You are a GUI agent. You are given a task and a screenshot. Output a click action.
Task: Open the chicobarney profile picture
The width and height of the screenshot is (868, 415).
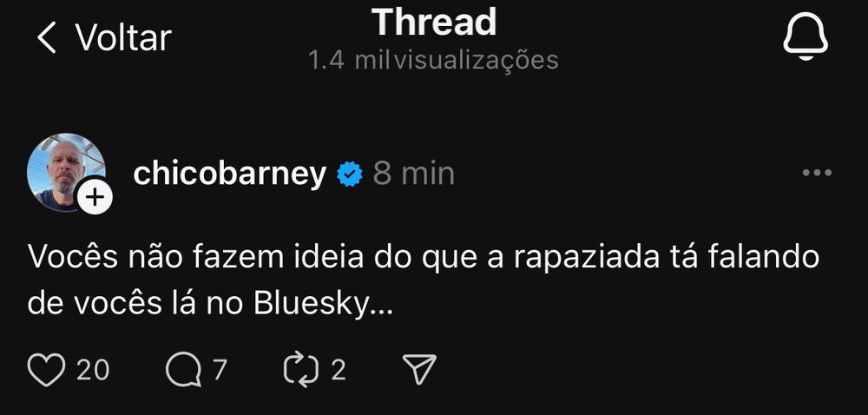point(66,172)
